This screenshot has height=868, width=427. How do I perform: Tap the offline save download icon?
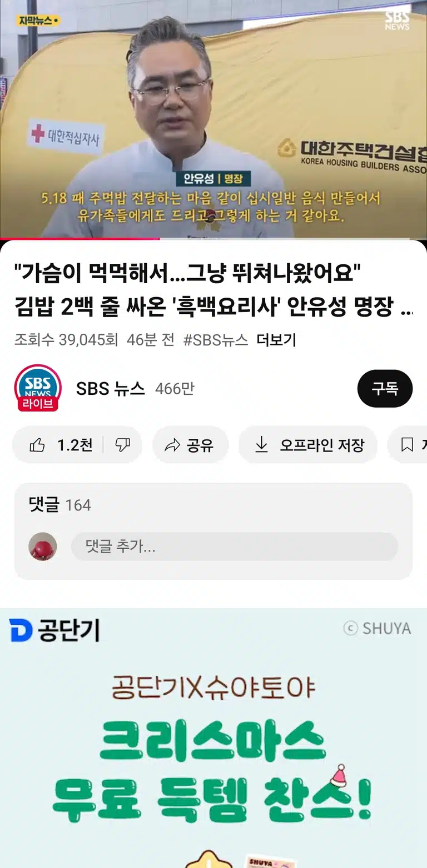pyautogui.click(x=261, y=445)
